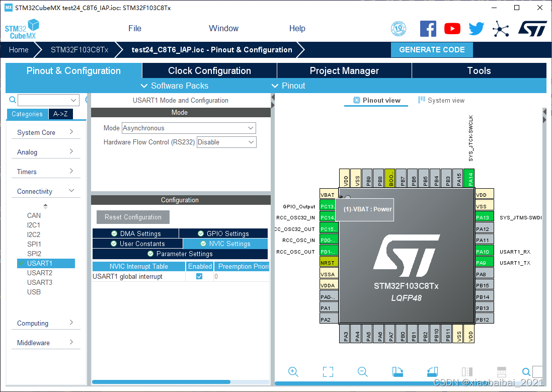Image resolution: width=552 pixels, height=392 pixels.
Task: Open the Help menu
Action: pyautogui.click(x=297, y=29)
